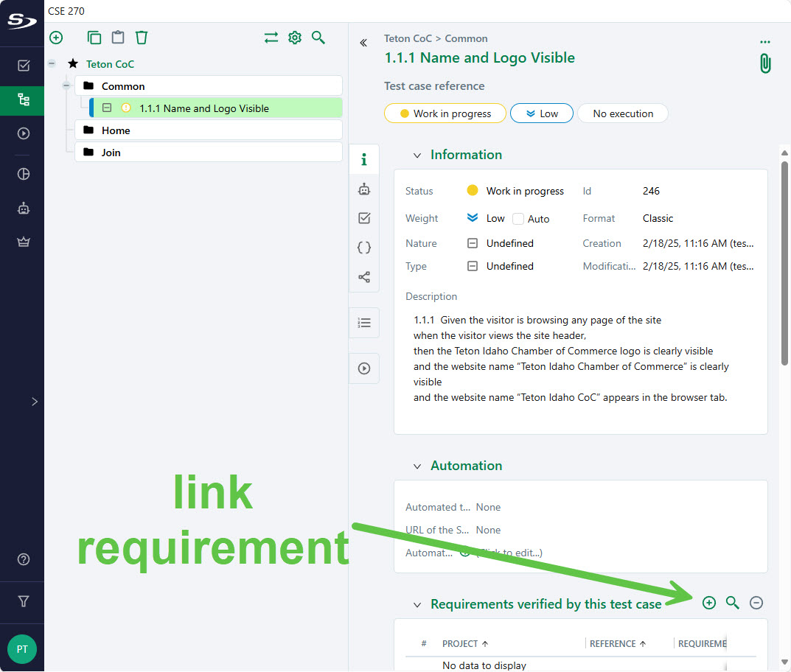
Task: Collapse the Automation section chevron
Action: [x=417, y=466]
